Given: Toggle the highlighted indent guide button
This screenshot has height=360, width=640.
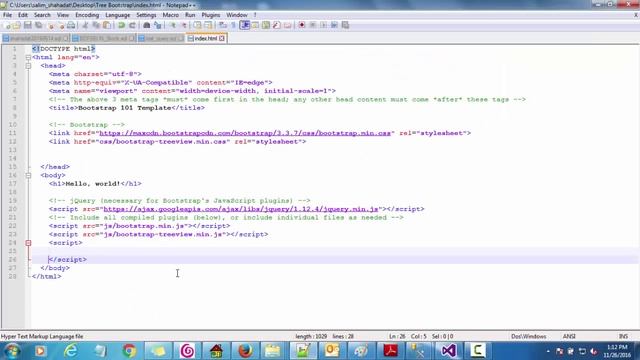Looking at the screenshot, I should point(245,25).
